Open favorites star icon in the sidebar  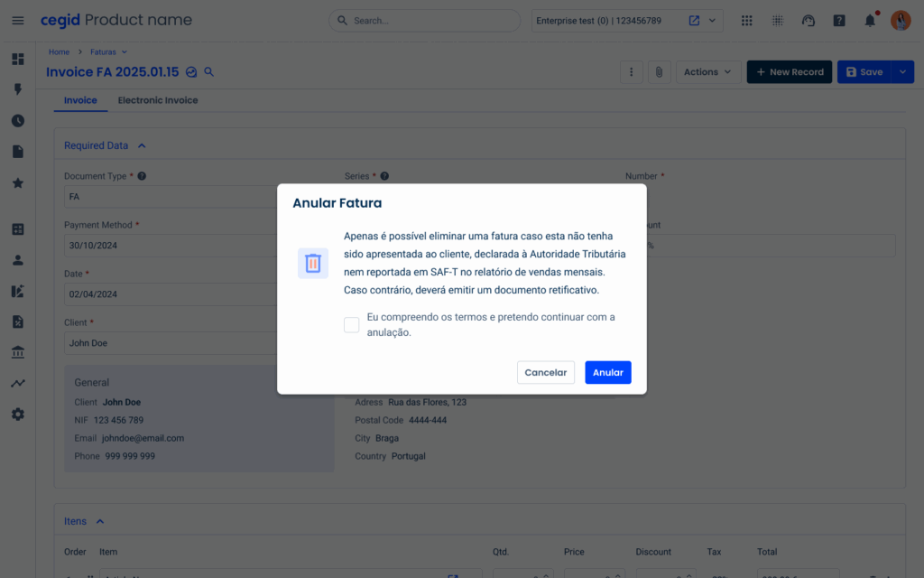18,183
